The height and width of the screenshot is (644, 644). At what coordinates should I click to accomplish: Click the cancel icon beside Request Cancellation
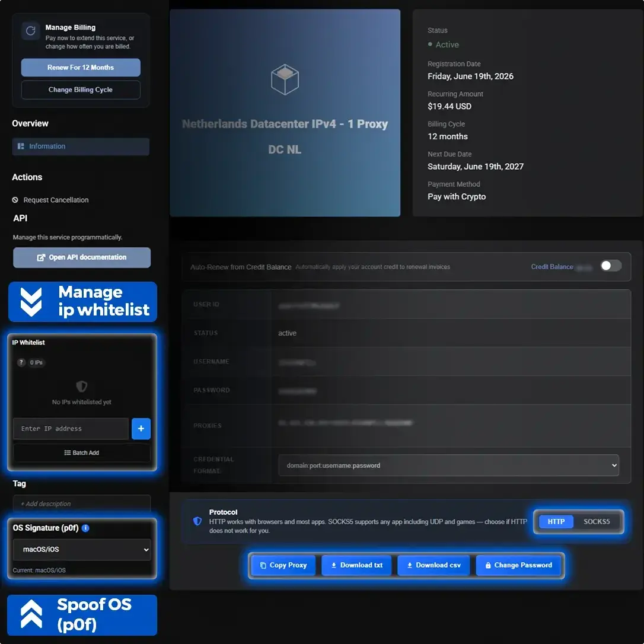pos(15,200)
